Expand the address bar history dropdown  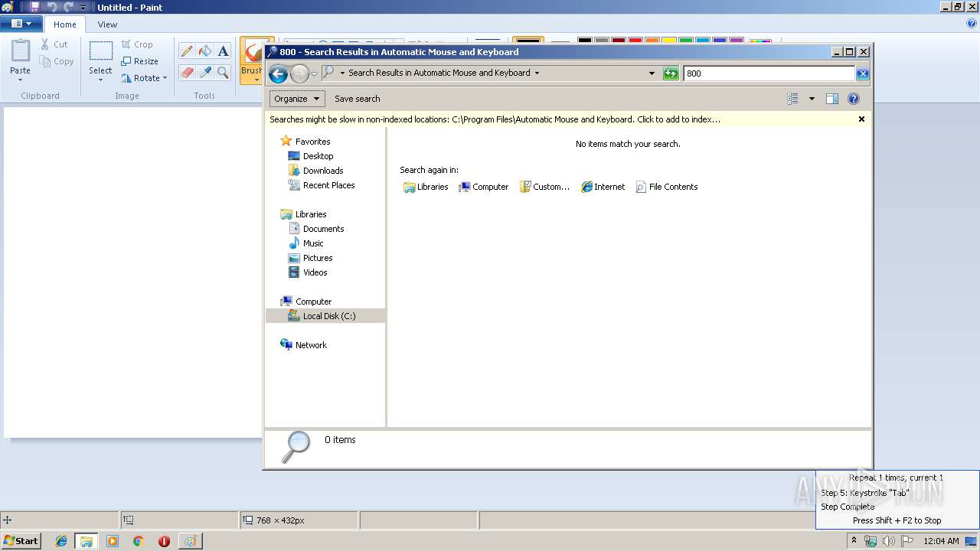652,73
